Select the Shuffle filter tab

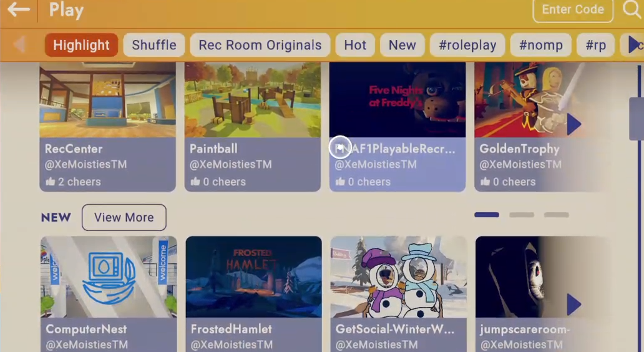pos(154,45)
